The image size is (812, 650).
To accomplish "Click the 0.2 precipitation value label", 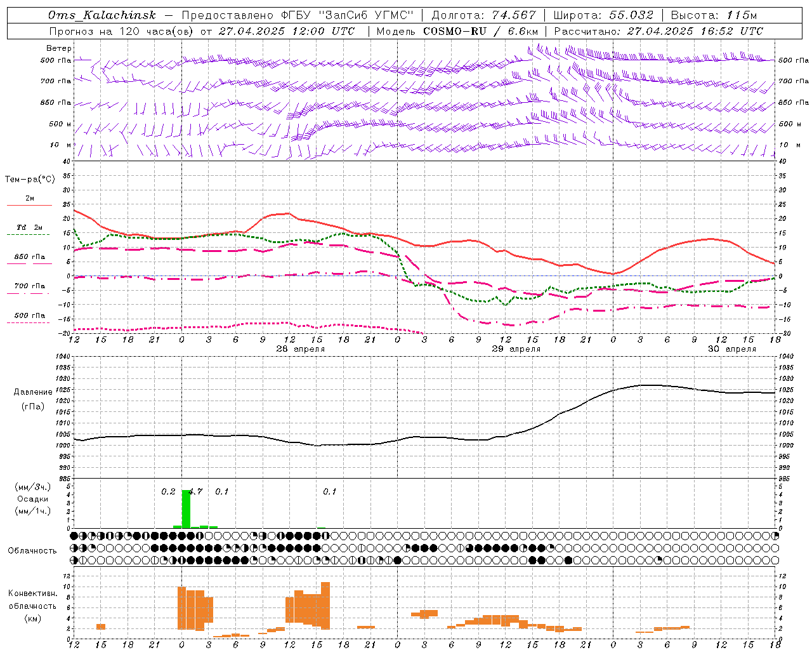I will [168, 491].
